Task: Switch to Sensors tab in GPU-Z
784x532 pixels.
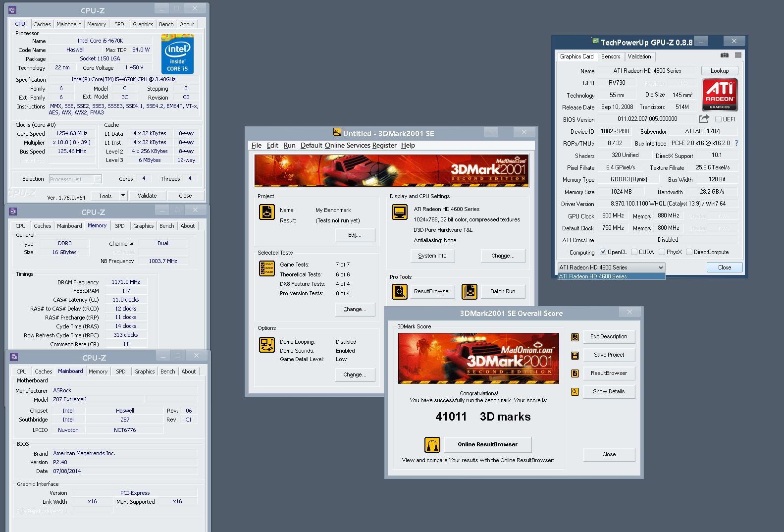Action: (611, 56)
